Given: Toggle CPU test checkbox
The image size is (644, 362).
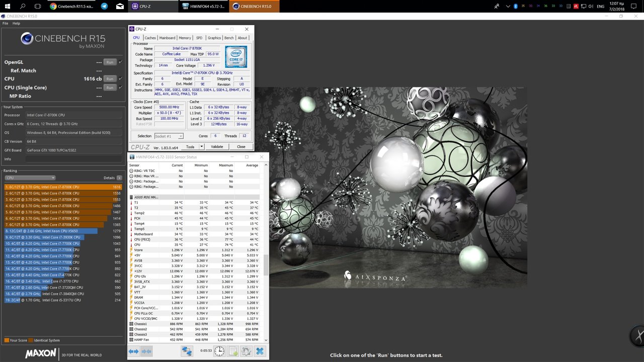Looking at the screenshot, I should coord(120,78).
